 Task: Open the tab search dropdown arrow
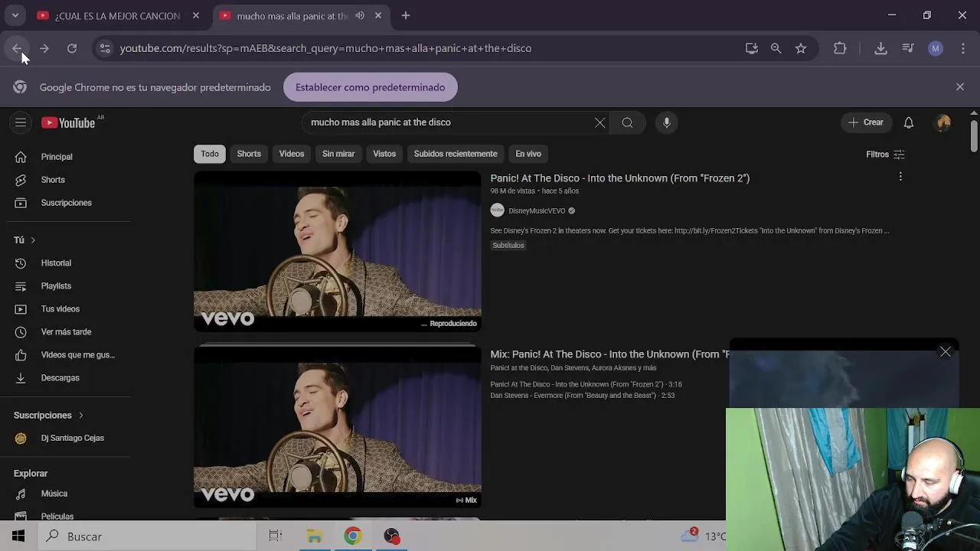pyautogui.click(x=15, y=15)
